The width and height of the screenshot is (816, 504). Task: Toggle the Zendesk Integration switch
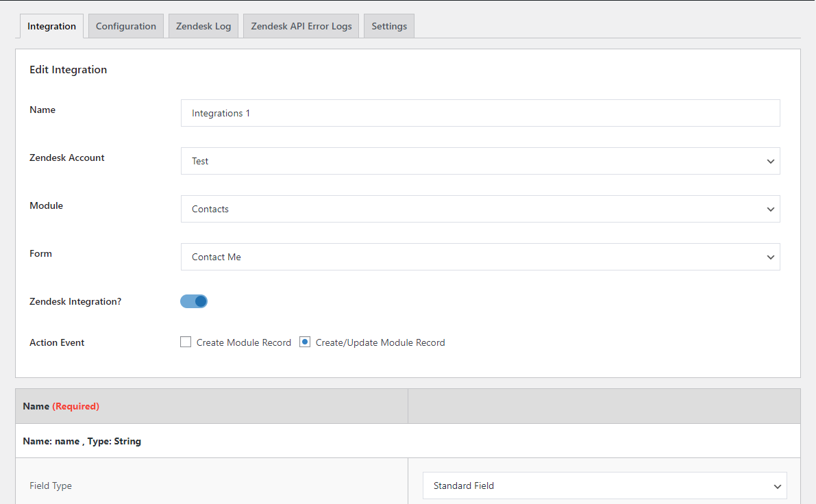point(194,301)
